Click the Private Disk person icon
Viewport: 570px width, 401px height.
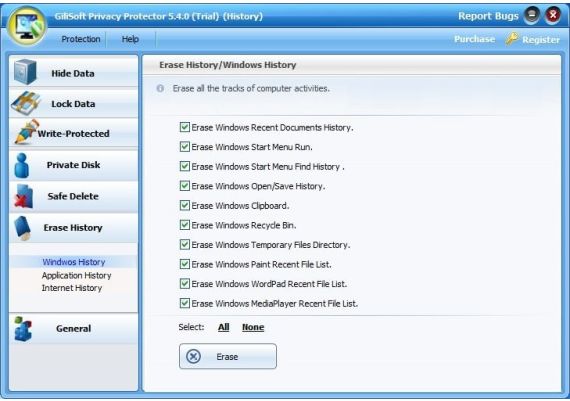click(22, 165)
